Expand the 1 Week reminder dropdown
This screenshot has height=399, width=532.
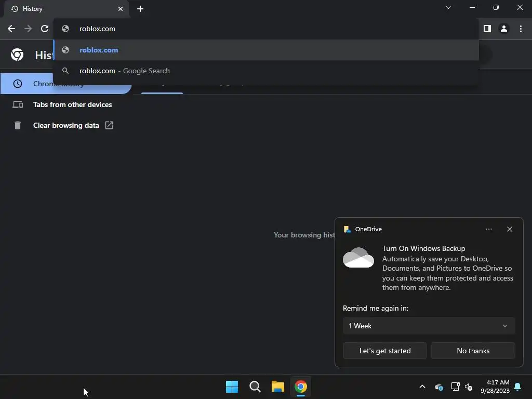[x=429, y=326]
